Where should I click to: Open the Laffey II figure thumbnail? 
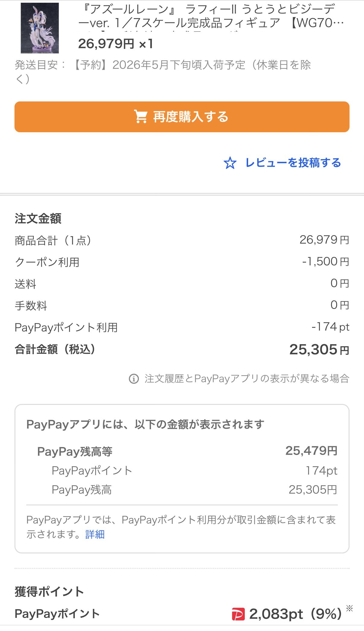pyautogui.click(x=40, y=28)
